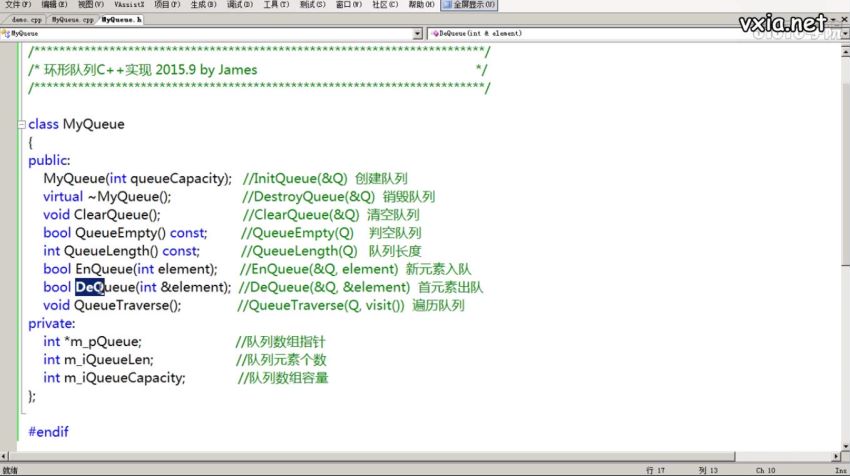Click the class icon in scope dropdown
This screenshot has height=476, width=850.
tap(6, 33)
